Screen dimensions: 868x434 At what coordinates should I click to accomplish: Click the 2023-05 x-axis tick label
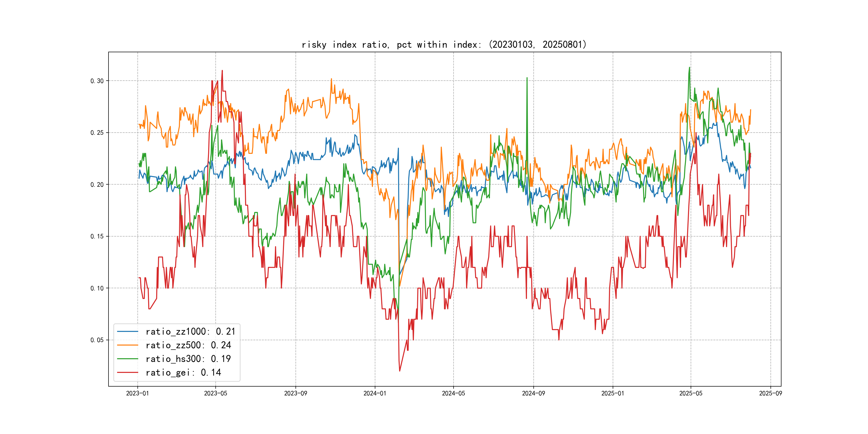tap(216, 393)
